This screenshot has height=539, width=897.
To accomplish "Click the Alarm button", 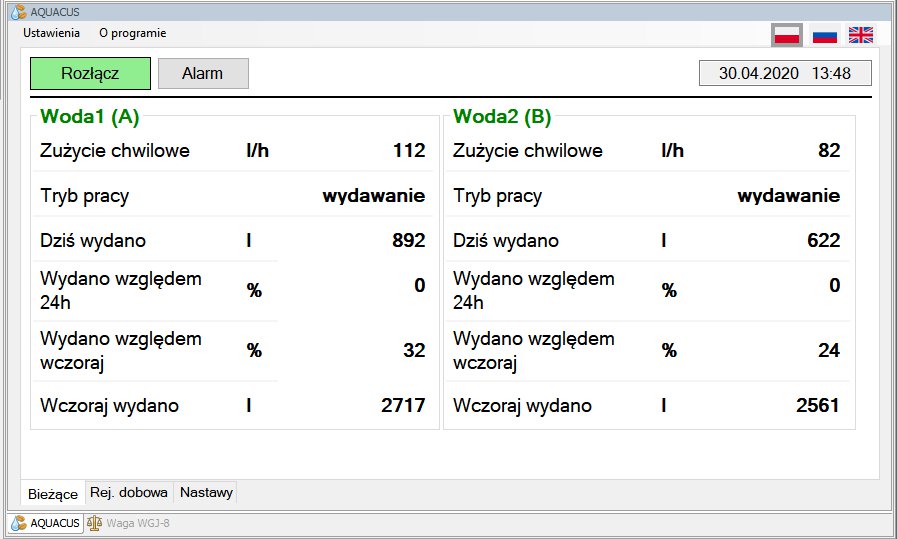I will 203,74.
